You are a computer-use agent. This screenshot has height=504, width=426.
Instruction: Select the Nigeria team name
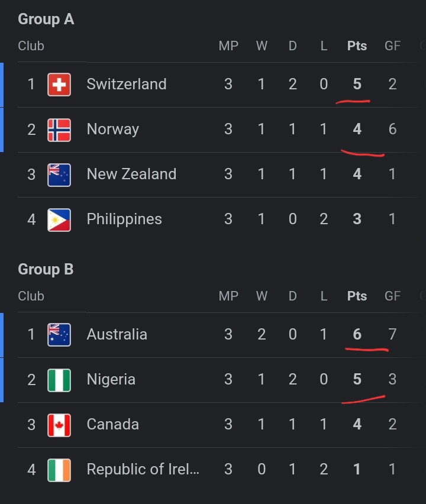[x=111, y=380]
